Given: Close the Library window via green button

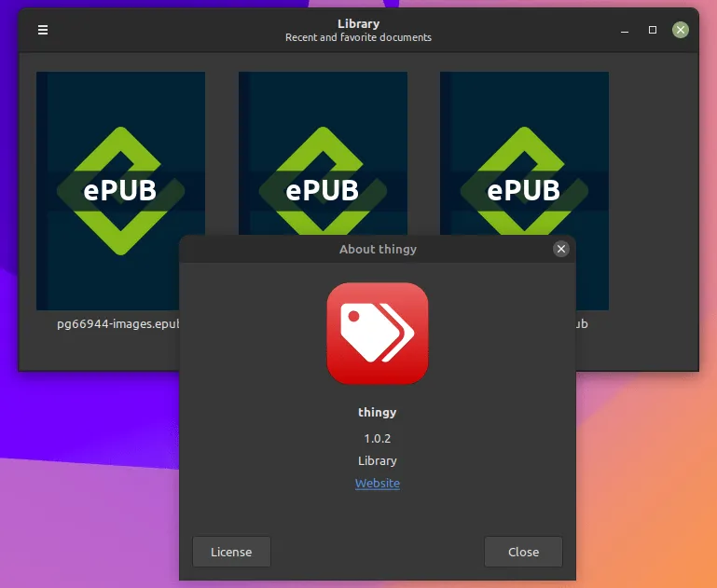Looking at the screenshot, I should pyautogui.click(x=681, y=30).
